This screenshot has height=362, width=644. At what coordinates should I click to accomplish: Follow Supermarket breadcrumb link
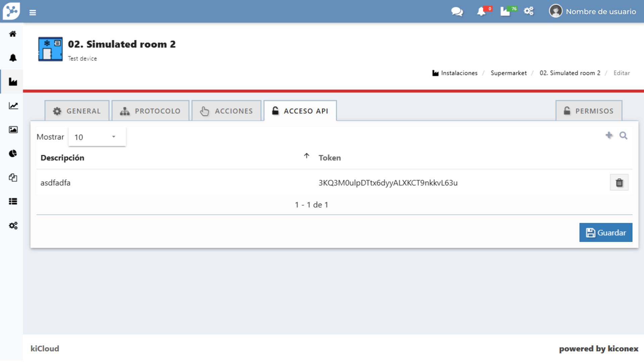(508, 73)
